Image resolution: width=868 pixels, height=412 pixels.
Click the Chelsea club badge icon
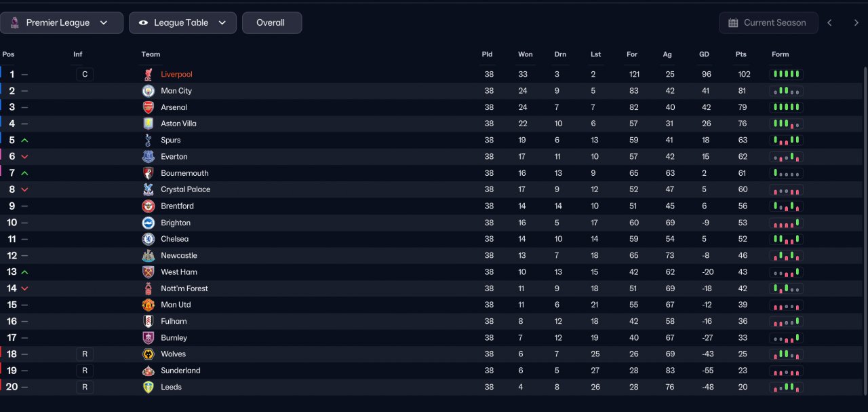[x=148, y=239]
